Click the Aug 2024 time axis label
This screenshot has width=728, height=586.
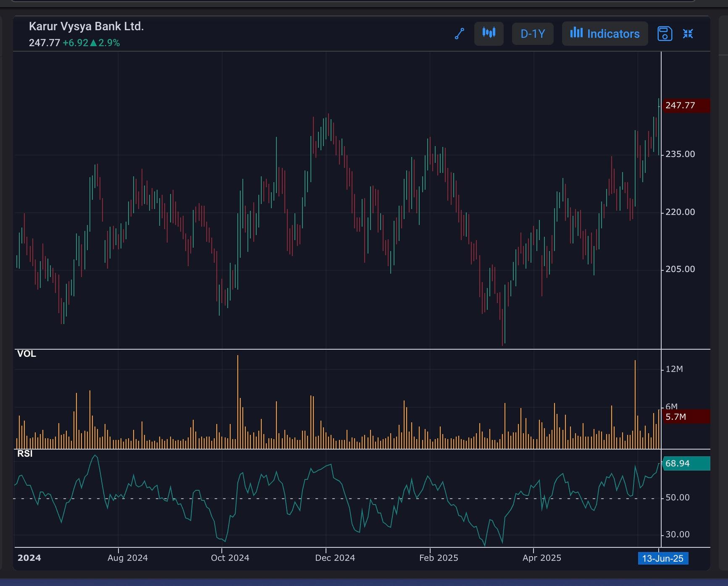[128, 558]
